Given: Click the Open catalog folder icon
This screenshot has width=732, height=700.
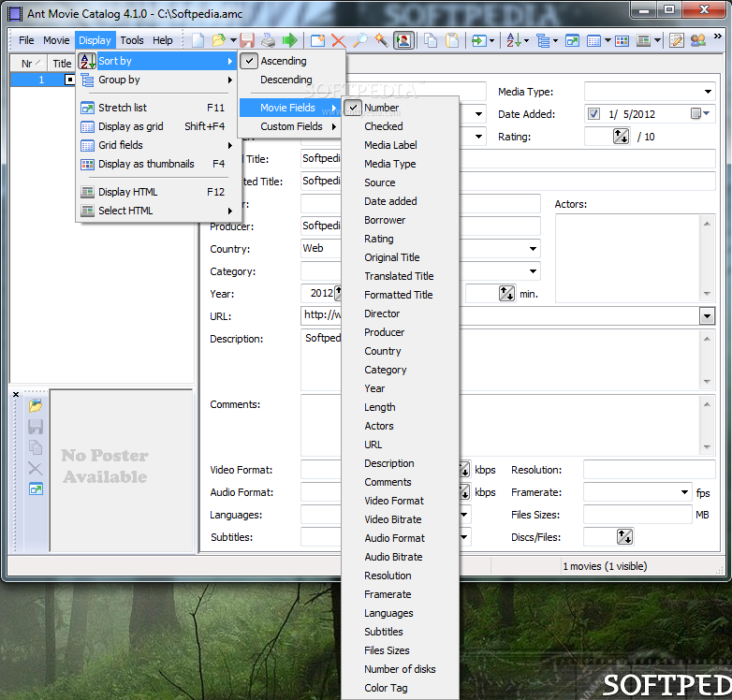Looking at the screenshot, I should coord(218,40).
